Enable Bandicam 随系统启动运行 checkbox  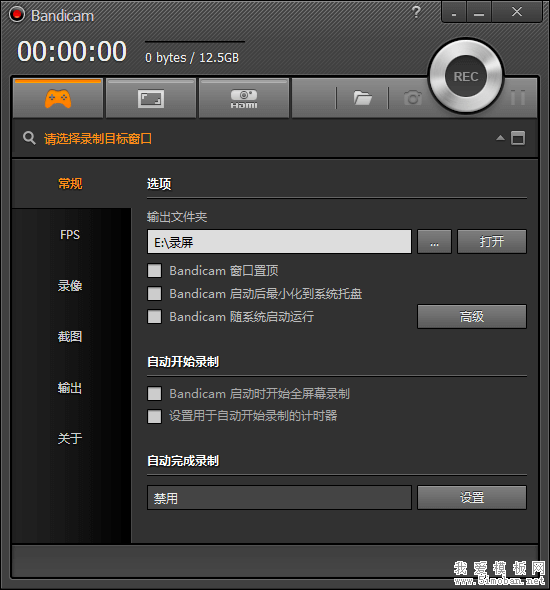pos(154,316)
